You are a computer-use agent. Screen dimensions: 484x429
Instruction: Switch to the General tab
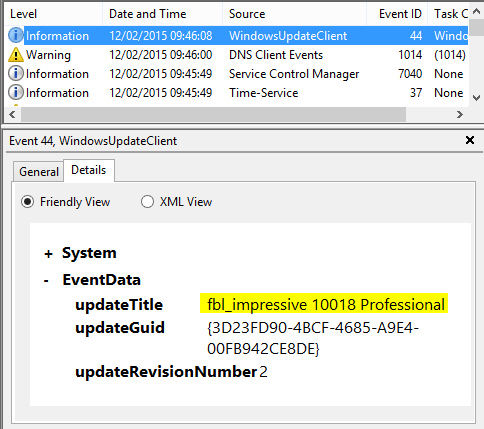pos(39,172)
